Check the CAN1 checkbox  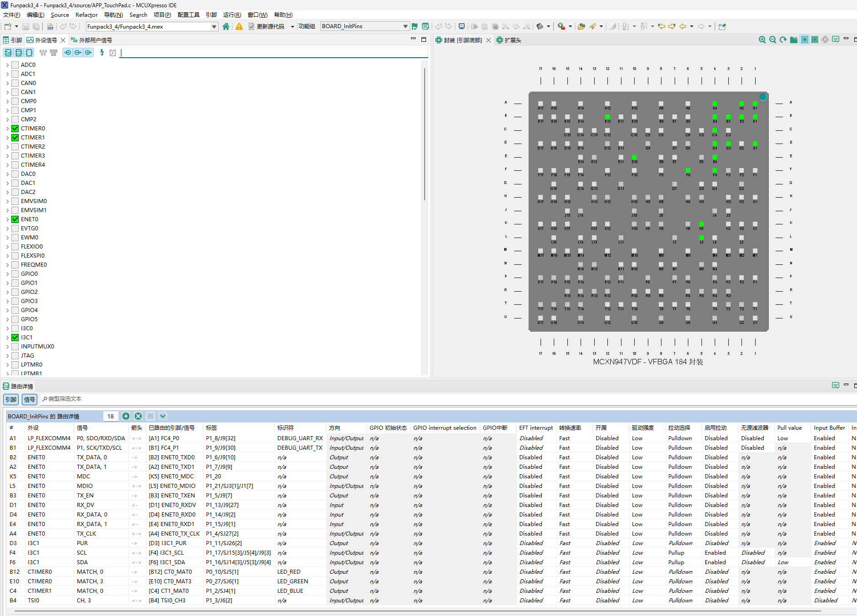[15, 92]
